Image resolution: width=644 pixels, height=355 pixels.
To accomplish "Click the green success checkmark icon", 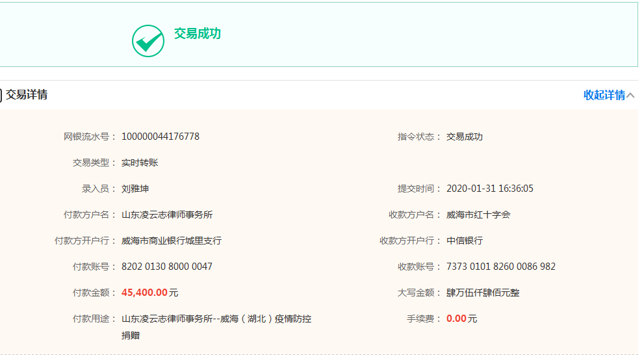I will [148, 41].
